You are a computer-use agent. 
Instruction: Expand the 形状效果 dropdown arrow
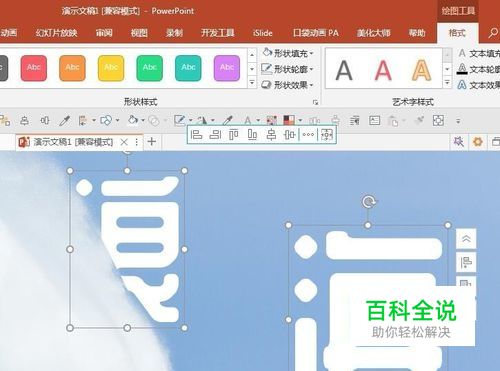[312, 85]
